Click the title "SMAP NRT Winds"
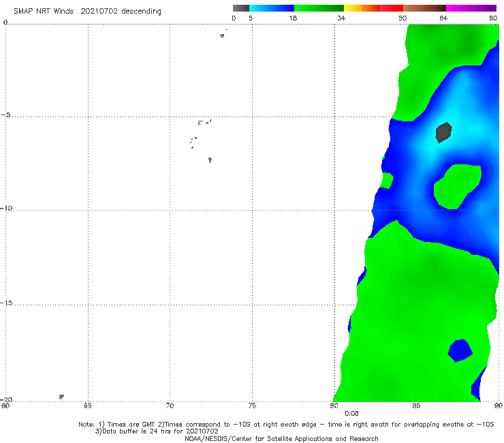 coord(44,12)
